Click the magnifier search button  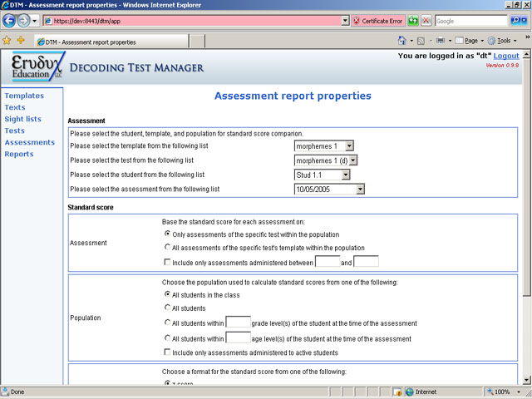click(515, 21)
